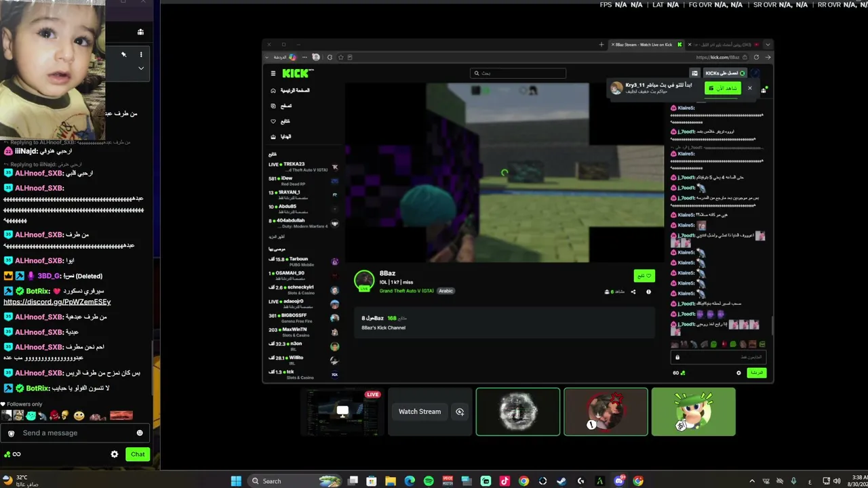Dismiss the Kry3_11 live notification

click(x=749, y=88)
